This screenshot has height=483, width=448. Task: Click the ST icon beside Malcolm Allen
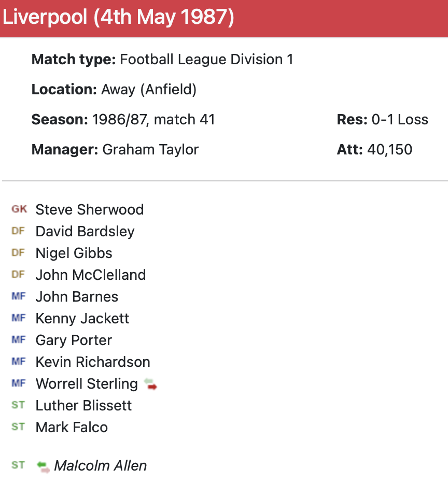point(18,465)
